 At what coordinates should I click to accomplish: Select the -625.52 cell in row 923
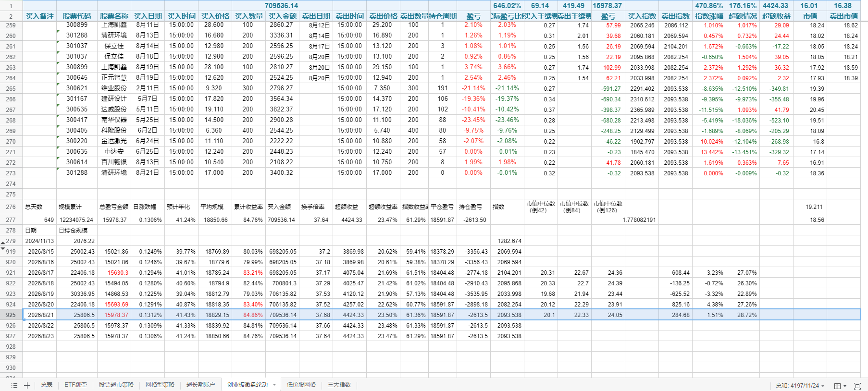pos(675,294)
